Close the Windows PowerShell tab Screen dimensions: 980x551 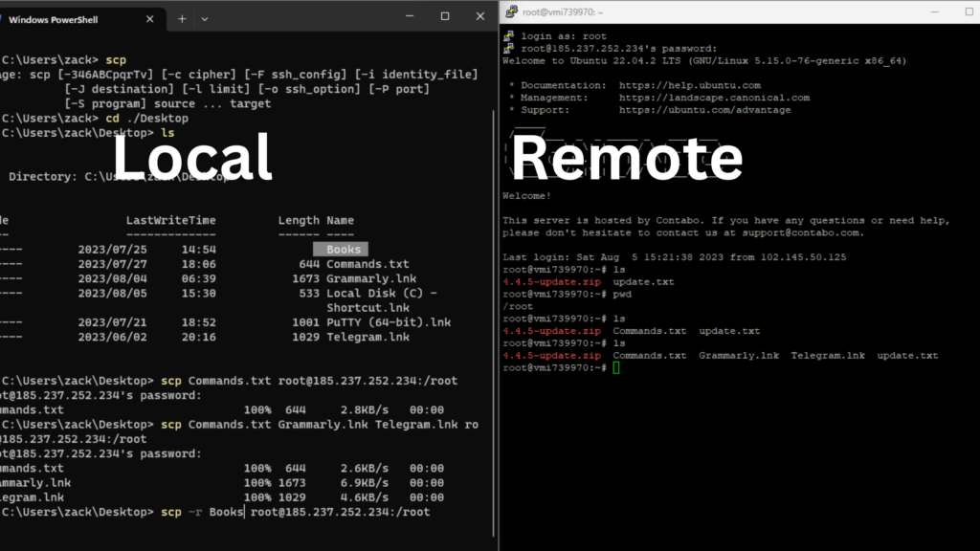148,16
